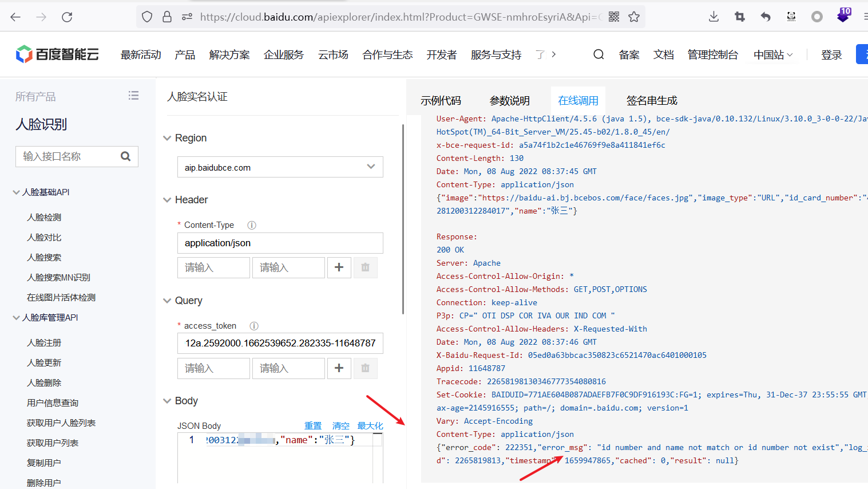The height and width of the screenshot is (489, 868).
Task: Click the 登录 login link
Action: click(831, 55)
